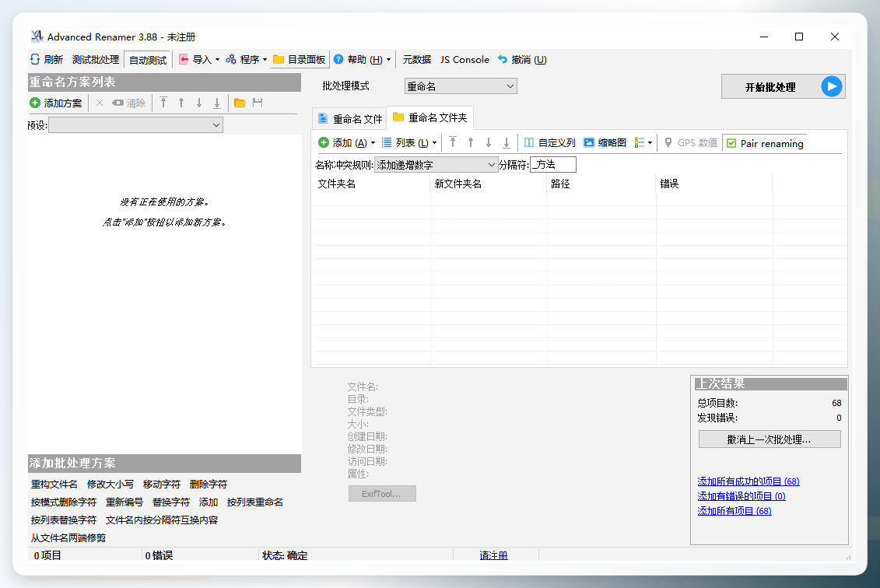Click the 错误 column header
This screenshot has width=880, height=588.
[x=713, y=184]
